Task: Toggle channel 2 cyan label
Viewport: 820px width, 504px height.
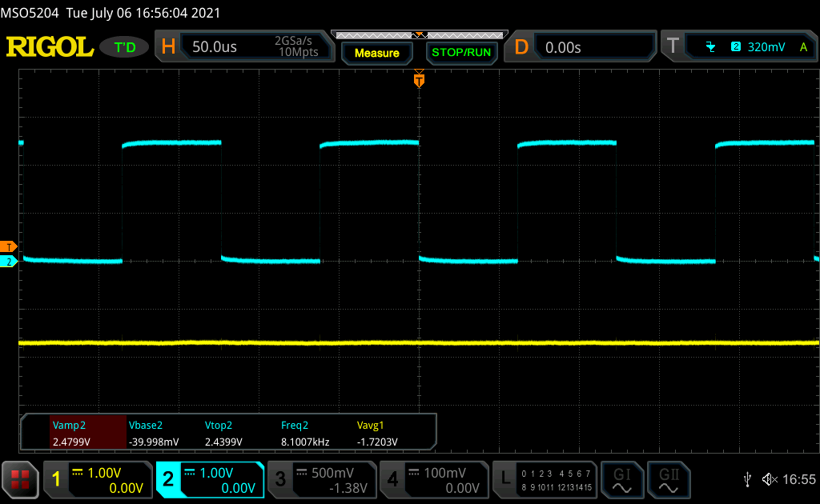Action: point(168,479)
